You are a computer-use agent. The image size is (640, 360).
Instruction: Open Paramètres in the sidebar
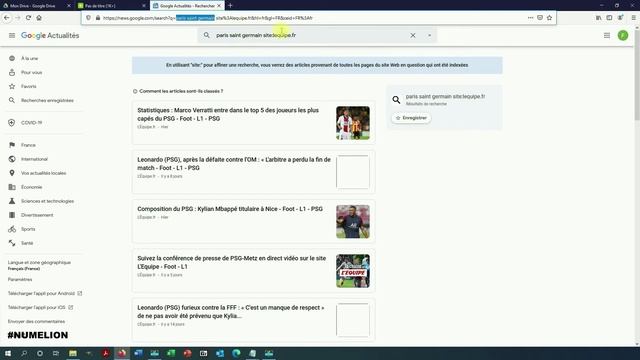[20, 280]
